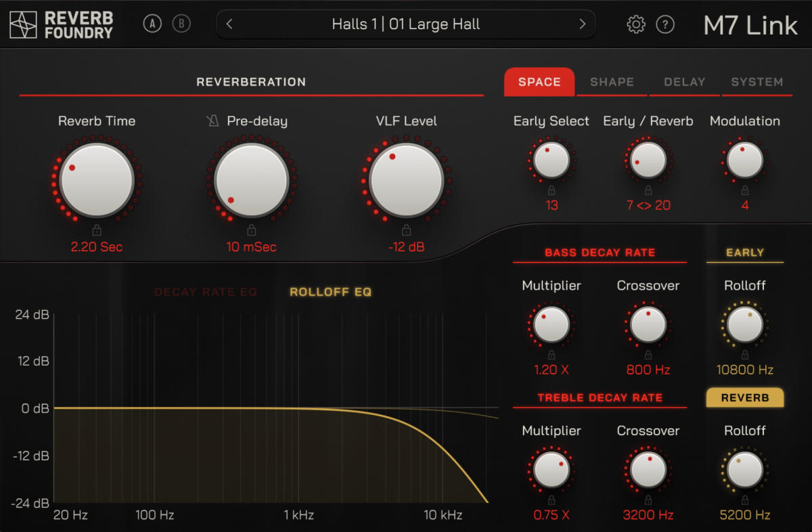Lock the Treble Decay Rate Crossover parameter
Screen dimensions: 812x532
click(x=648, y=500)
